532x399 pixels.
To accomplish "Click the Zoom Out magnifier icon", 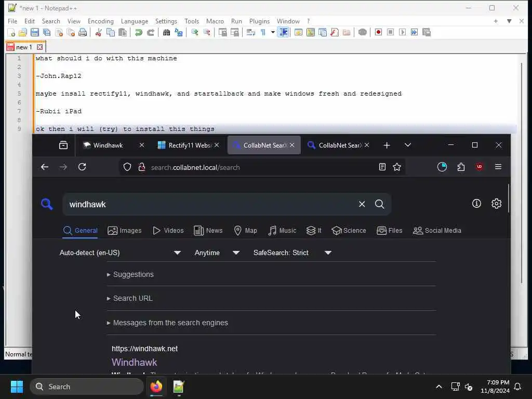I will (x=207, y=32).
